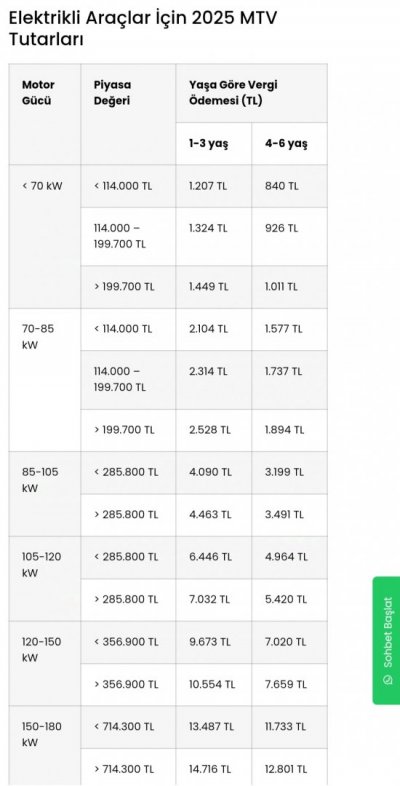Click the Motor Gücü column header

coord(45,114)
